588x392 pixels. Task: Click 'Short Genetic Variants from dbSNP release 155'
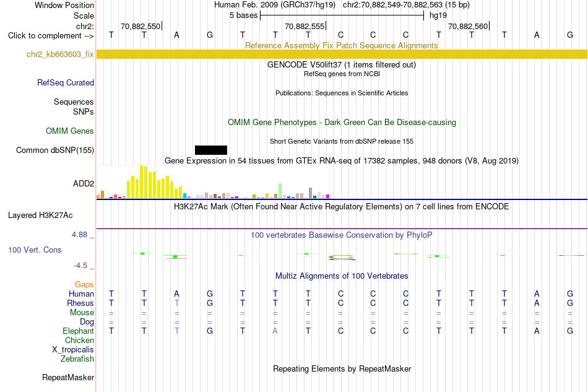coord(342,141)
